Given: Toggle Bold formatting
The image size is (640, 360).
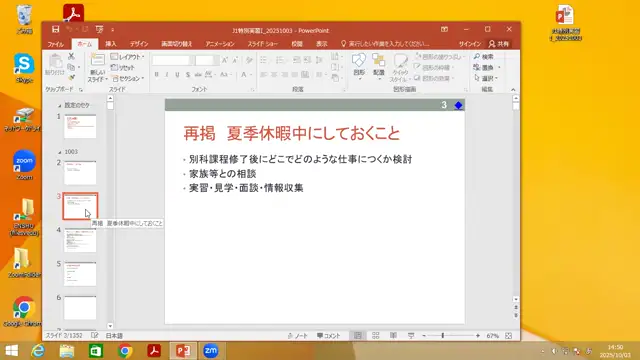Looking at the screenshot, I should [x=156, y=75].
